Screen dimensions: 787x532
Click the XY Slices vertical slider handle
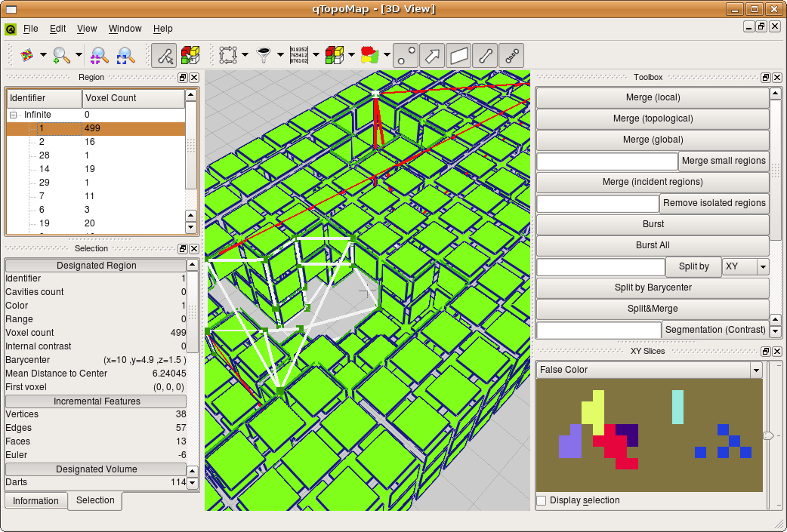(768, 435)
